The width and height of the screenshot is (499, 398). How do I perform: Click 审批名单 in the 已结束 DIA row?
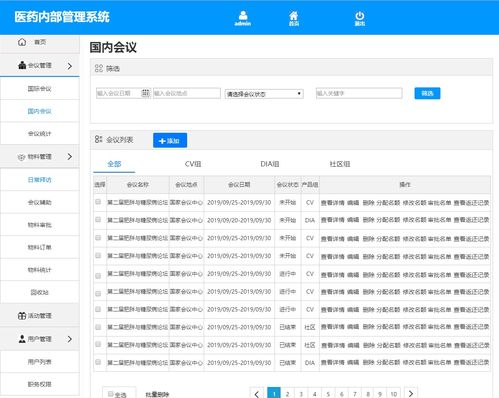(439, 362)
